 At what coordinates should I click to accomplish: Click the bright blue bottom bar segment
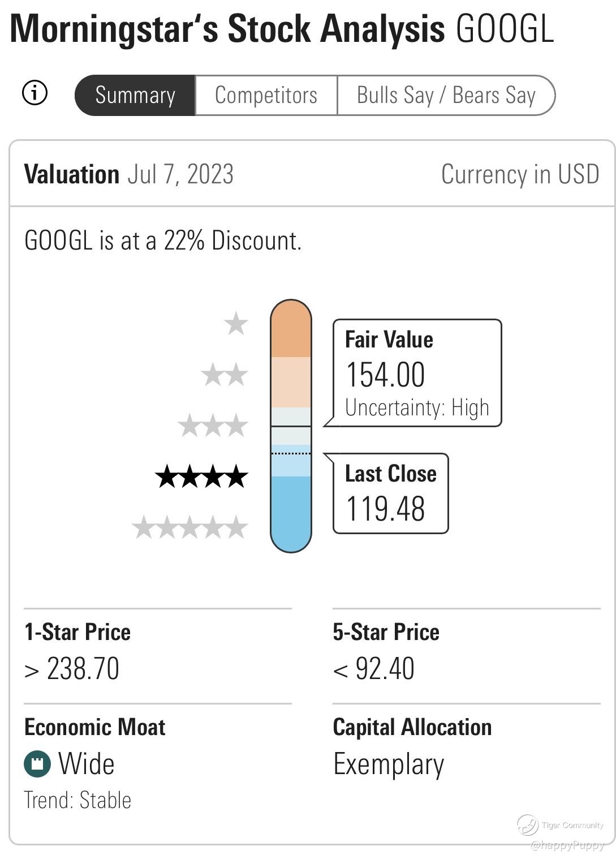[291, 512]
